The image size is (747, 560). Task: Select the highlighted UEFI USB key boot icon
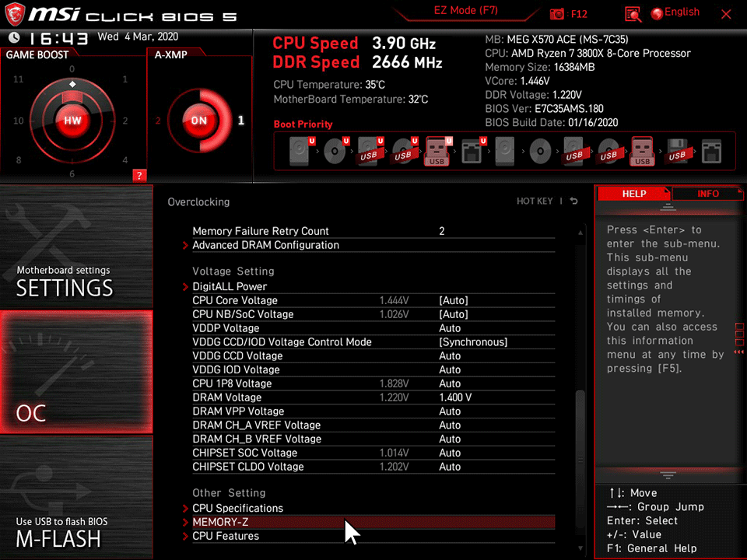(x=438, y=151)
